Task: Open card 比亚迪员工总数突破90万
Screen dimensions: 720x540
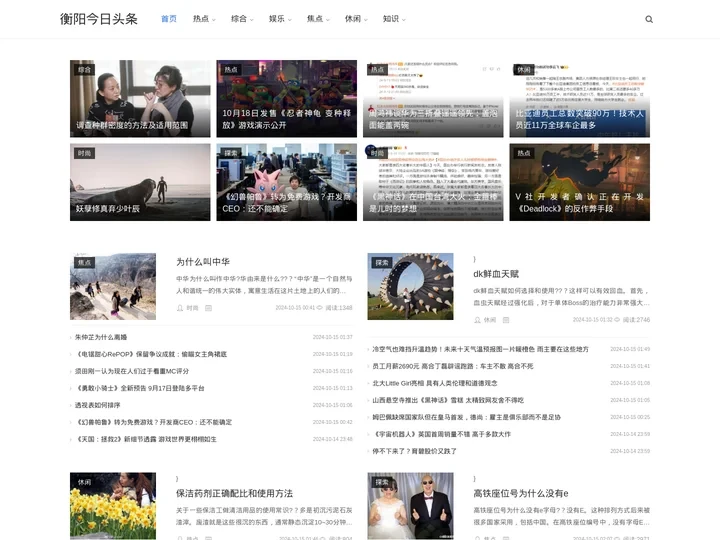Action: (x=579, y=99)
